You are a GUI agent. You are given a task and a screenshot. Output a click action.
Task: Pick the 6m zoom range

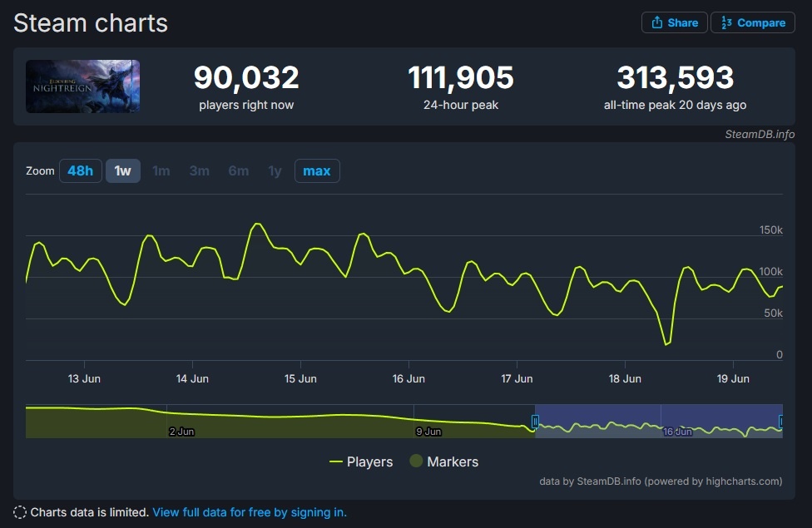(238, 170)
